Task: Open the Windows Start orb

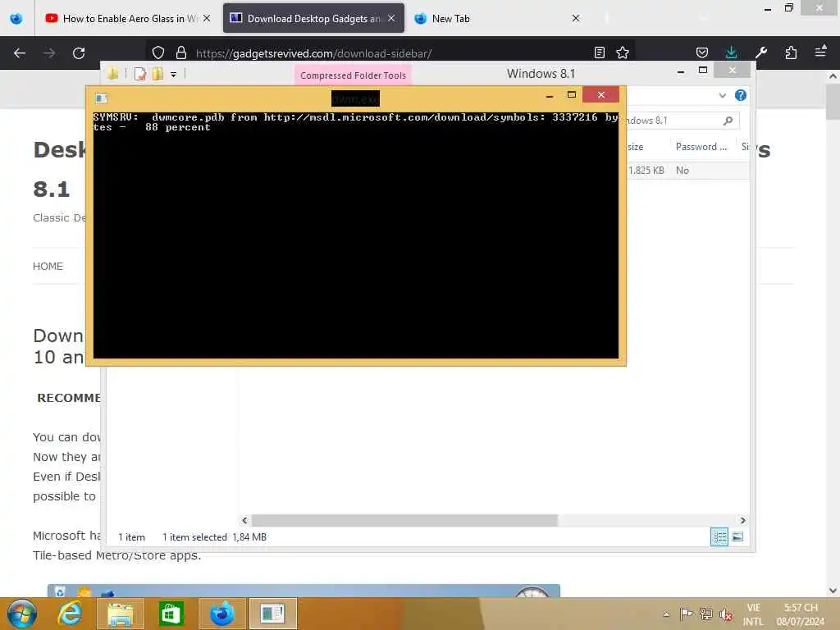Action: pos(21,614)
